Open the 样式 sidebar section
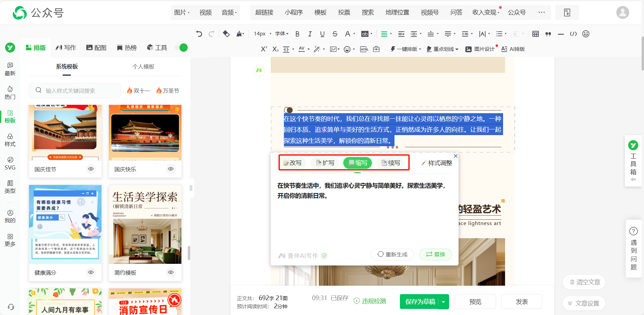644x315 pixels. pyautogui.click(x=10, y=140)
